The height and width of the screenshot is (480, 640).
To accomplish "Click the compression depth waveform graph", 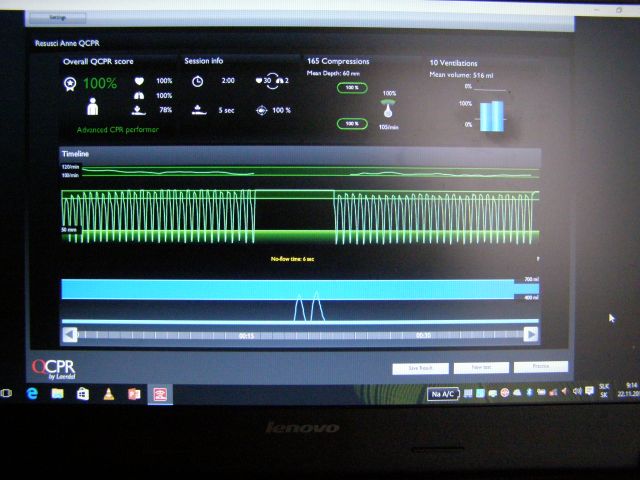I will point(300,210).
